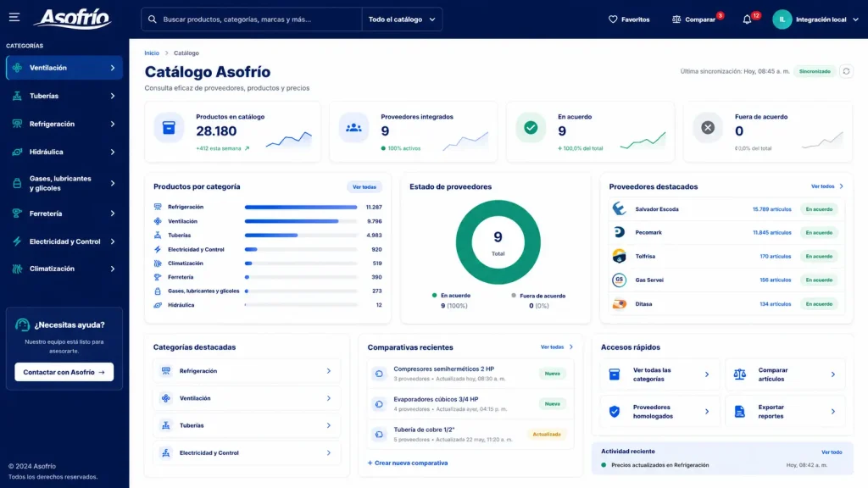The image size is (868, 488).
Task: Select Ventilación in the sidebar
Action: click(64, 68)
